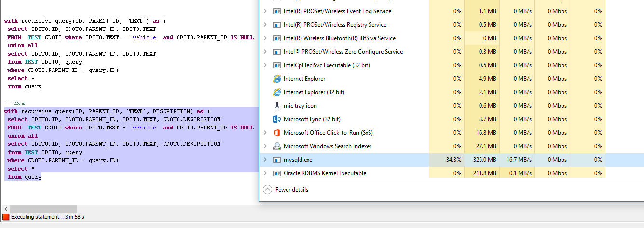
Task: Click the mysqld.exe process icon
Action: tap(277, 160)
